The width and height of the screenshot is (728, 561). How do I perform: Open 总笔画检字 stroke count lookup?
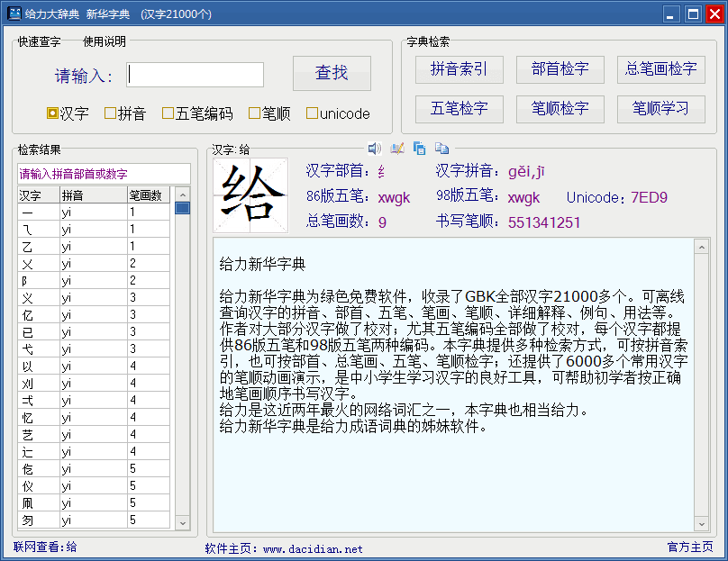click(x=660, y=69)
